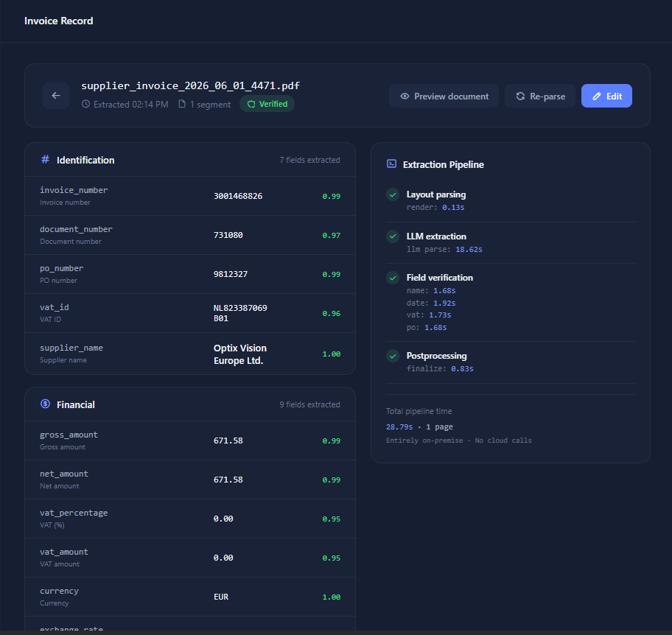Click the back arrow button
The height and width of the screenshot is (635, 672).
coord(56,96)
